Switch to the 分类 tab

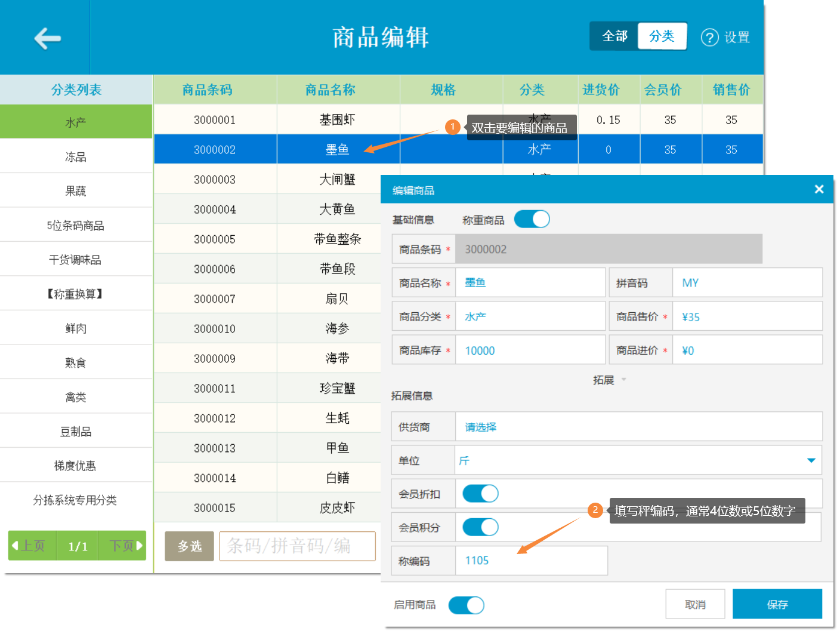662,36
